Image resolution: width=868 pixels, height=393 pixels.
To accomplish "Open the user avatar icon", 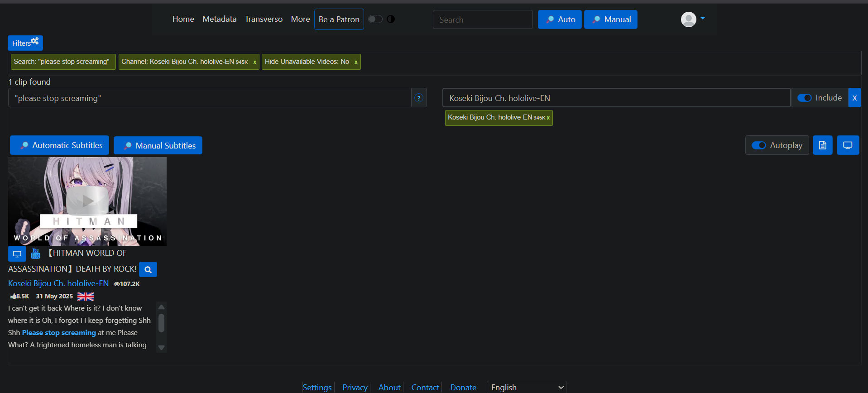I will point(688,19).
